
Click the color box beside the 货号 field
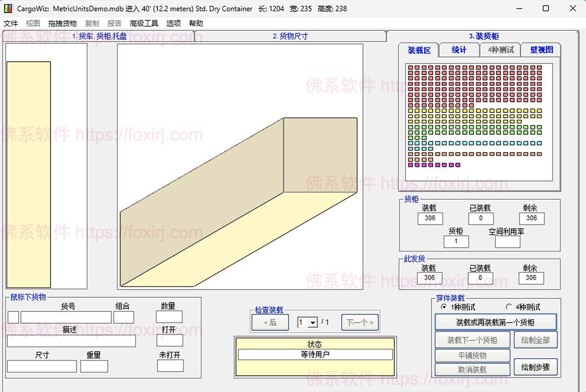coord(13,317)
